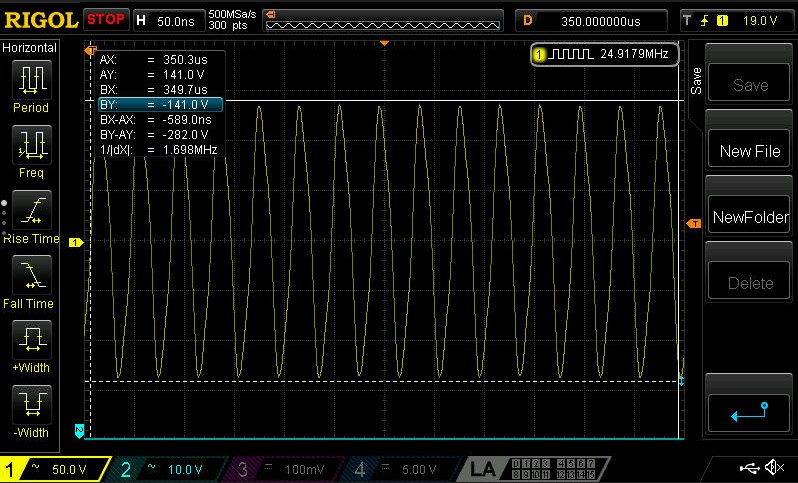Click the channel 2 ground level marker
Image resolution: width=798 pixels, height=483 pixels.
(x=79, y=431)
